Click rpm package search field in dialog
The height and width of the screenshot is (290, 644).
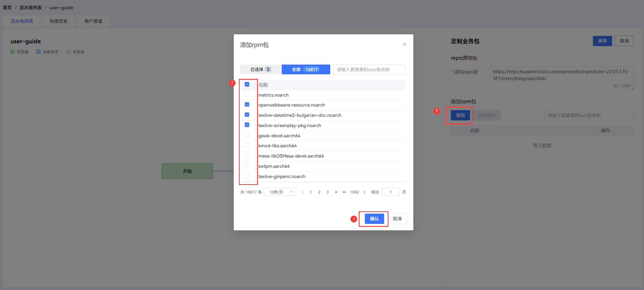[369, 69]
